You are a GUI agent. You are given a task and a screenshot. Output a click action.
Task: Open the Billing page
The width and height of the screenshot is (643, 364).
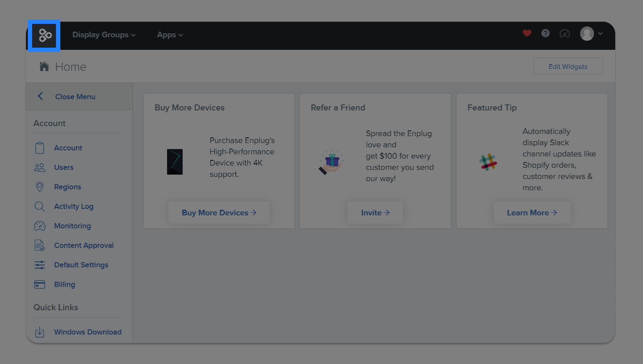(65, 284)
